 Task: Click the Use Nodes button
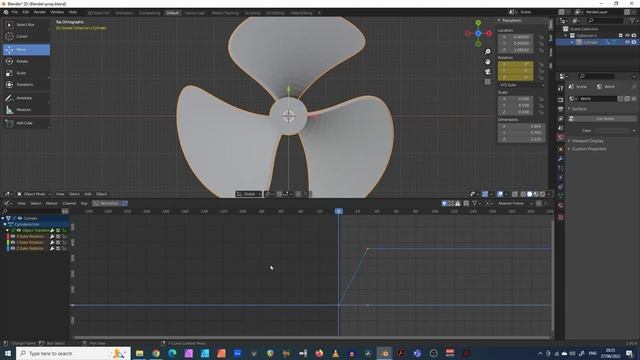click(x=605, y=119)
